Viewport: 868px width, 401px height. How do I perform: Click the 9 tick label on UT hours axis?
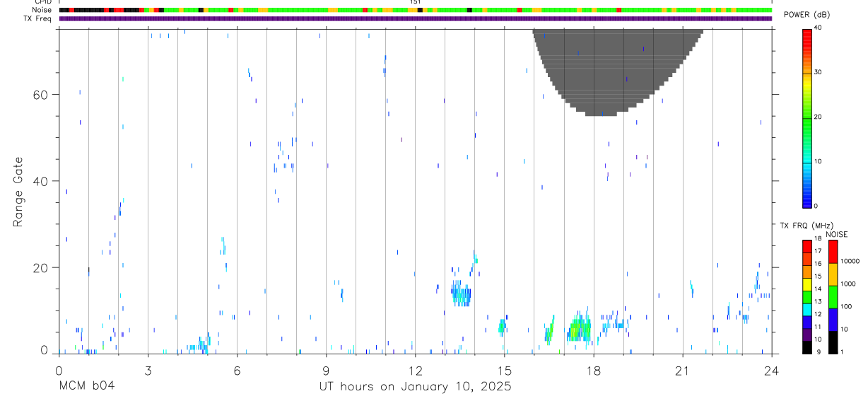pos(326,370)
